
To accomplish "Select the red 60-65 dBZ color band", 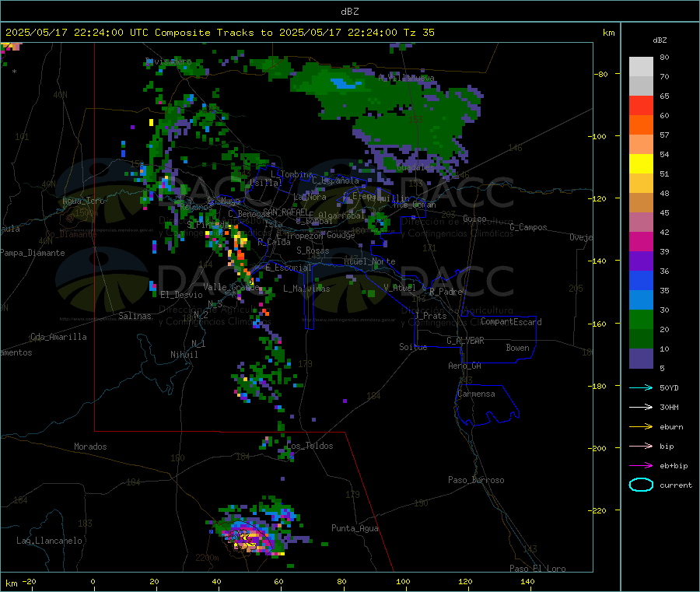I will [641, 105].
